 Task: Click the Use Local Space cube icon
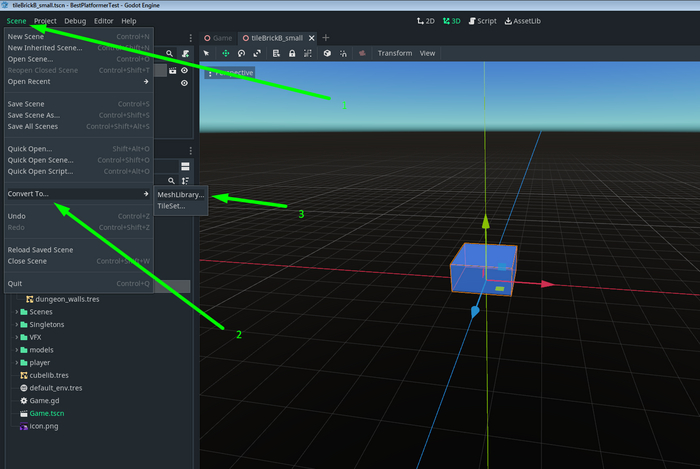325,53
